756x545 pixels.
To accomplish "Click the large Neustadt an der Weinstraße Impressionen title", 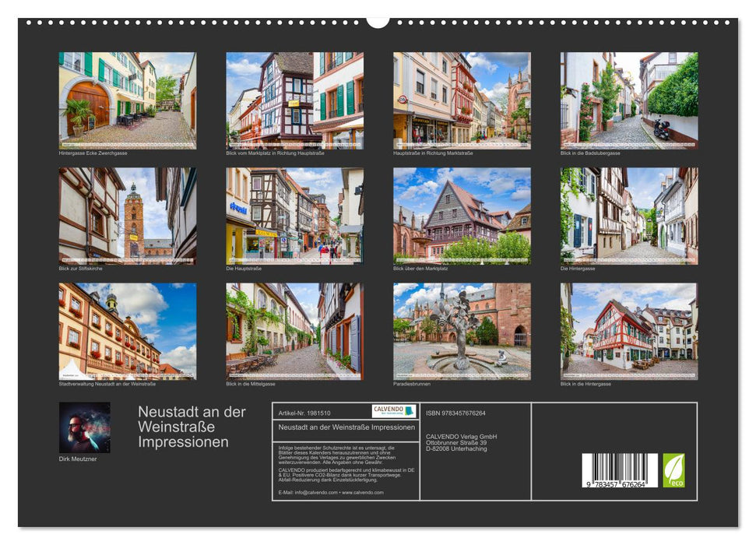I will 192,427.
